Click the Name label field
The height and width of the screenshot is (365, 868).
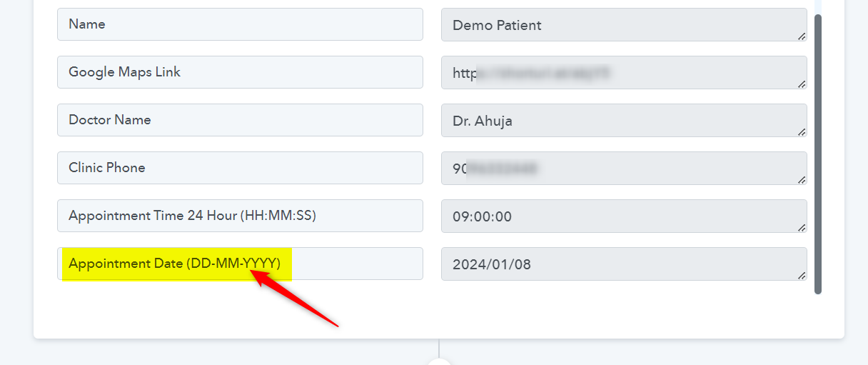(240, 24)
